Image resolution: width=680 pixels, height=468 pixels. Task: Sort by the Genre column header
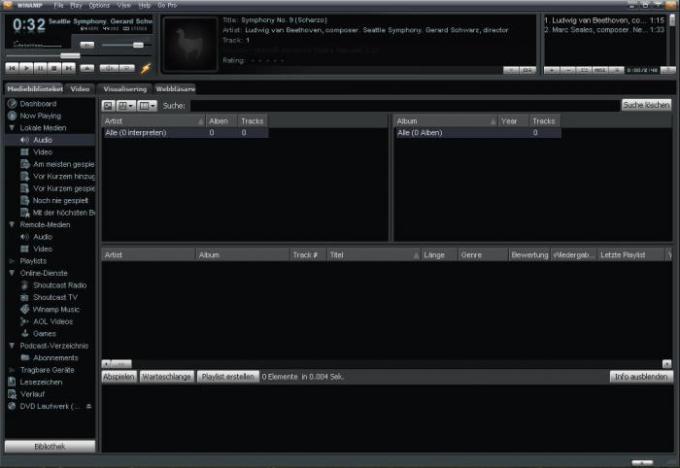(483, 255)
